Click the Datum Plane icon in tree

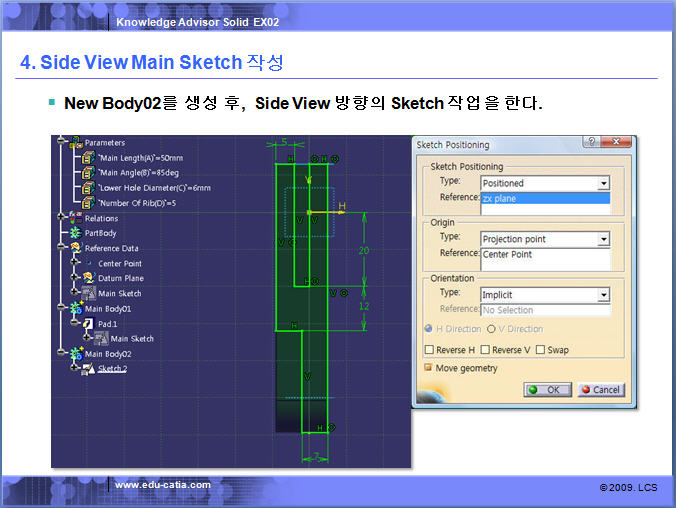coord(88,278)
